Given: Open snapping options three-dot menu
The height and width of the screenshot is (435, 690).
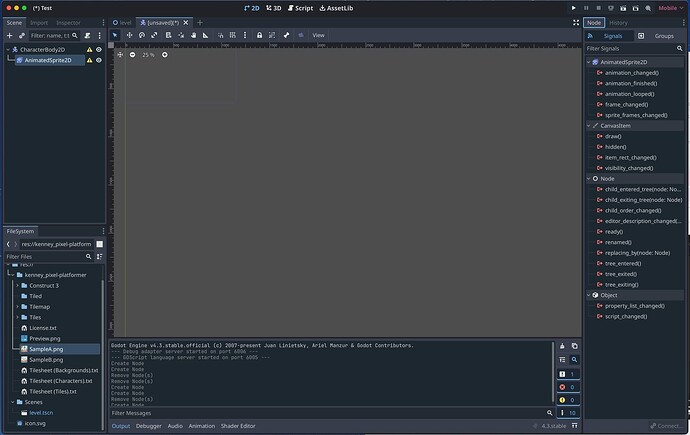Looking at the screenshot, I should (x=245, y=35).
